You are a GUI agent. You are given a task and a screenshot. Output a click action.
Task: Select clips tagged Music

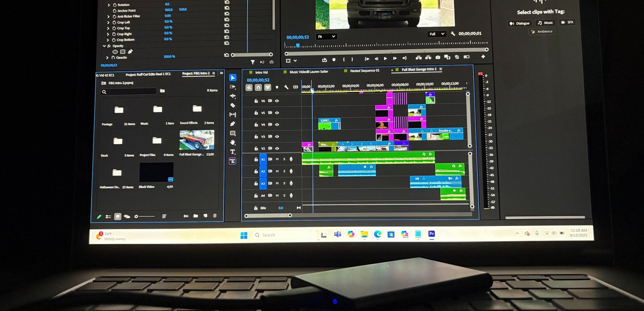tap(545, 23)
